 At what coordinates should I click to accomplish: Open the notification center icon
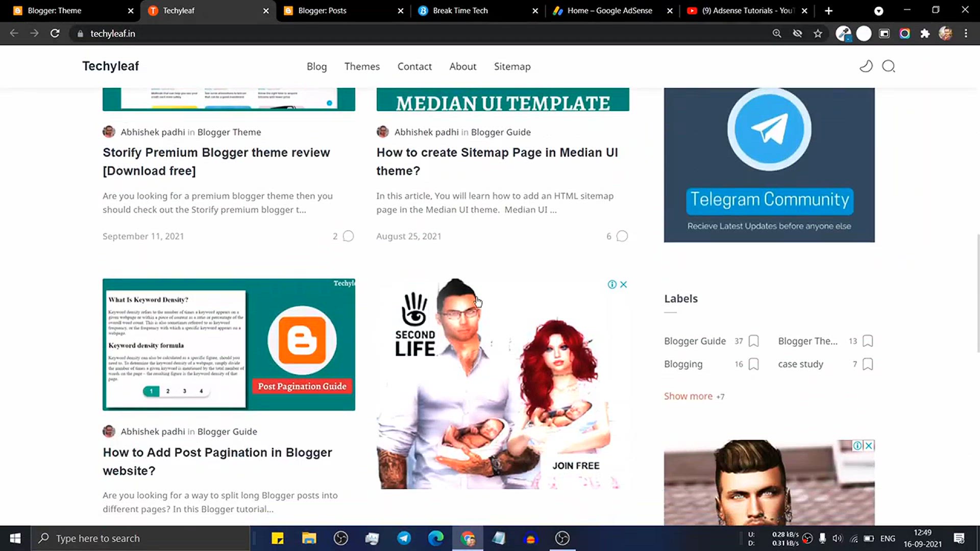pyautogui.click(x=959, y=538)
